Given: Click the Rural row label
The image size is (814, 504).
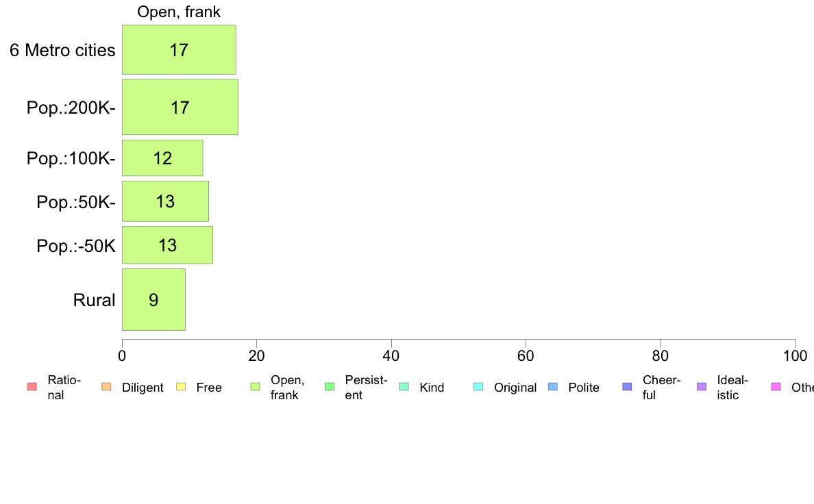Looking at the screenshot, I should tap(94, 300).
